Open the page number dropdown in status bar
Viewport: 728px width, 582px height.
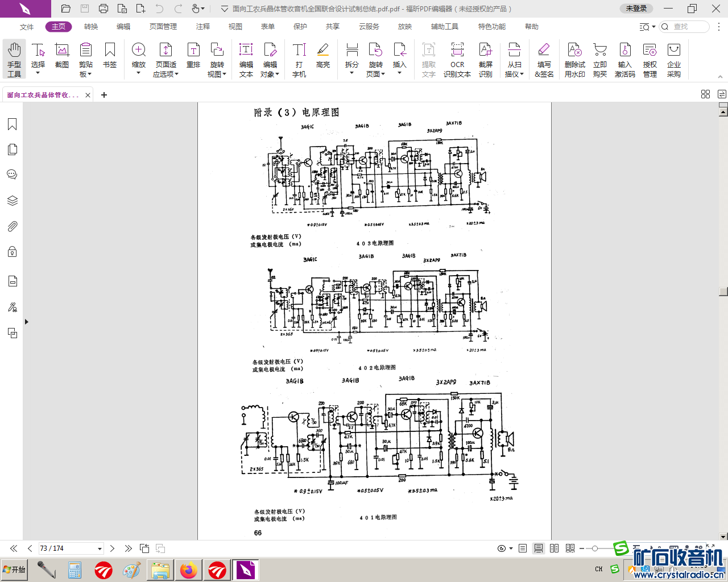100,548
